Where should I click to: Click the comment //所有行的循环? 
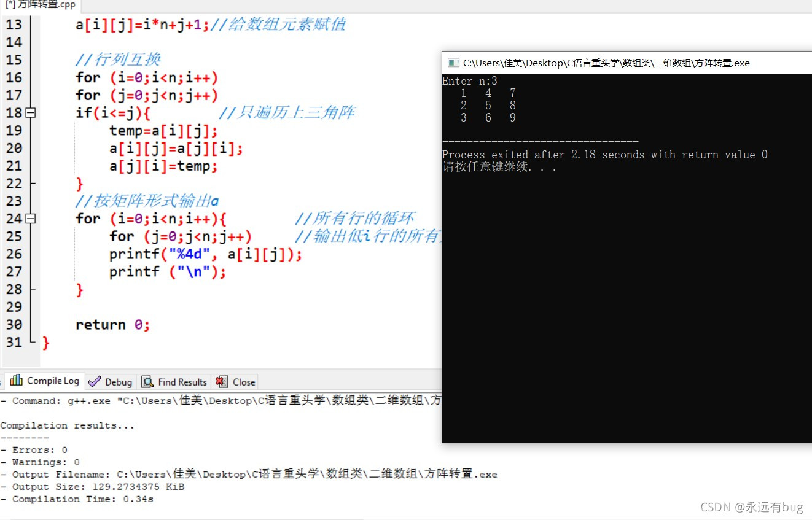tap(354, 219)
